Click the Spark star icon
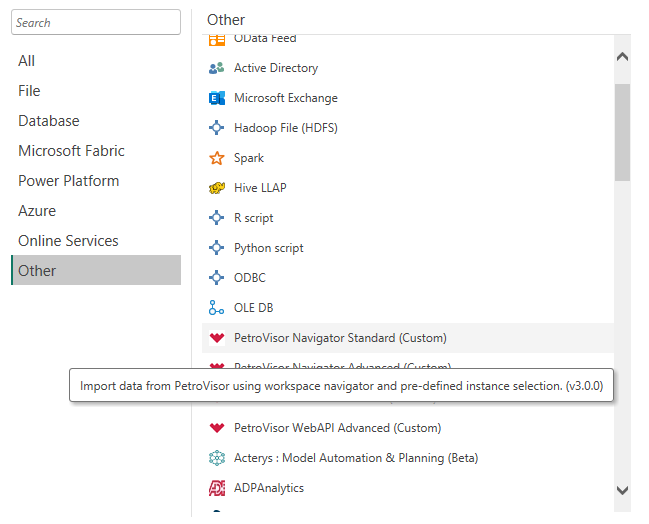The width and height of the screenshot is (649, 524). tap(216, 158)
